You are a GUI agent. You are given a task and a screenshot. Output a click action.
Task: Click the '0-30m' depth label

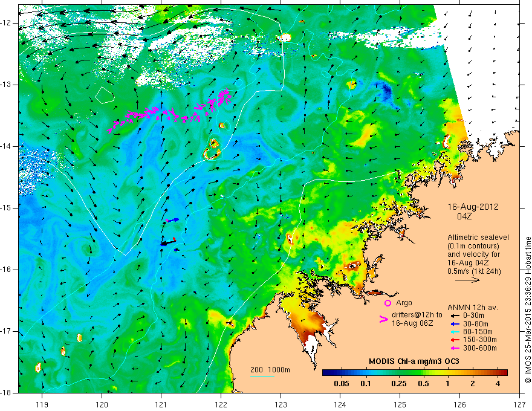tap(473, 316)
